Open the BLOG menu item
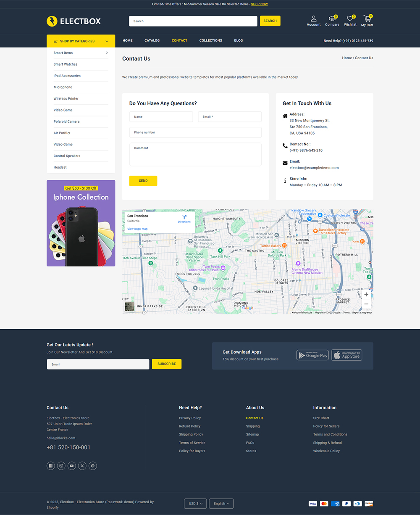This screenshot has width=420, height=515. point(238,40)
